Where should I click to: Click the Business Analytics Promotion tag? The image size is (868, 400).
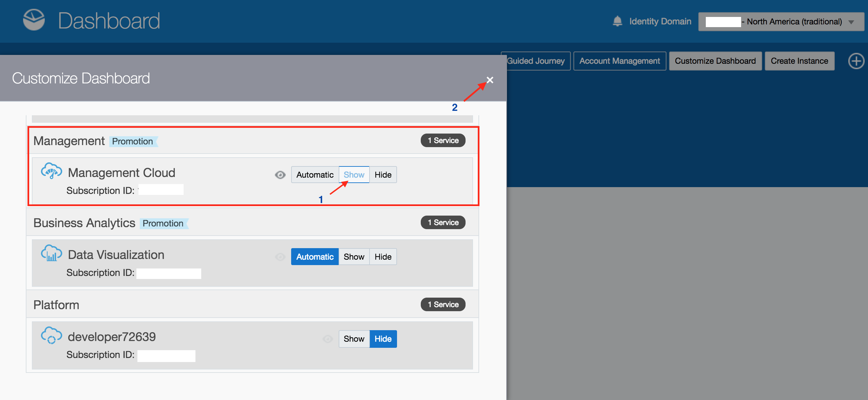[x=164, y=223]
